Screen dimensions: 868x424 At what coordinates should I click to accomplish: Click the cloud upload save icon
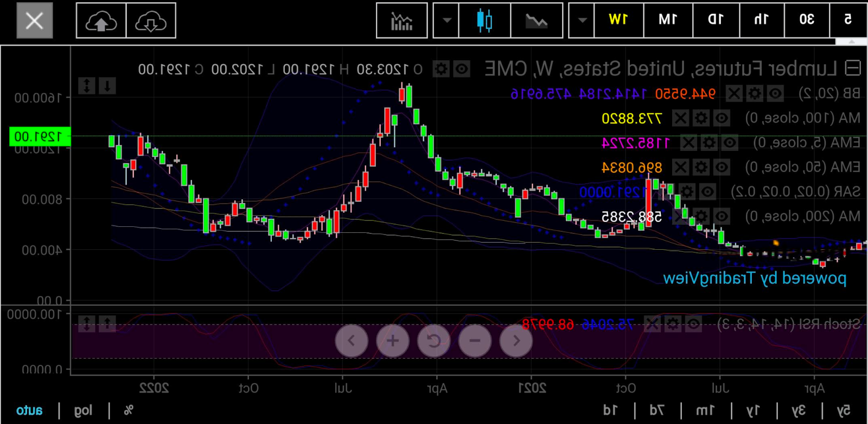[101, 21]
